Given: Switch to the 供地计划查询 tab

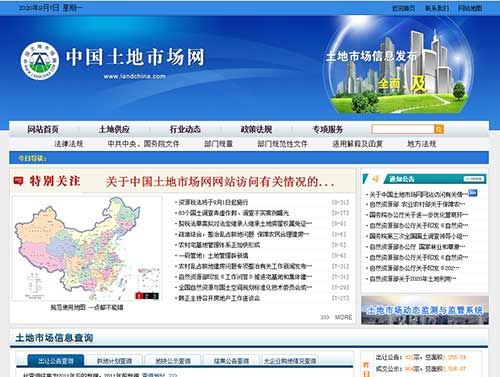Looking at the screenshot, I should (114, 361).
